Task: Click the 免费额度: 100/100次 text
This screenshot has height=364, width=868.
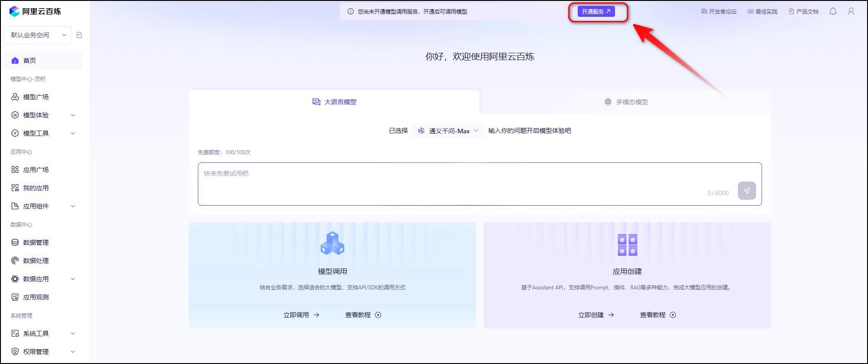Action: point(224,152)
